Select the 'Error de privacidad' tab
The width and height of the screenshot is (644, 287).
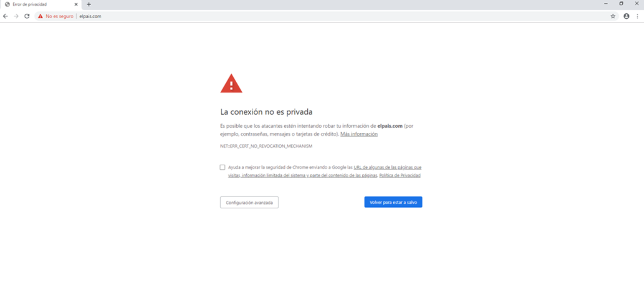pos(41,5)
